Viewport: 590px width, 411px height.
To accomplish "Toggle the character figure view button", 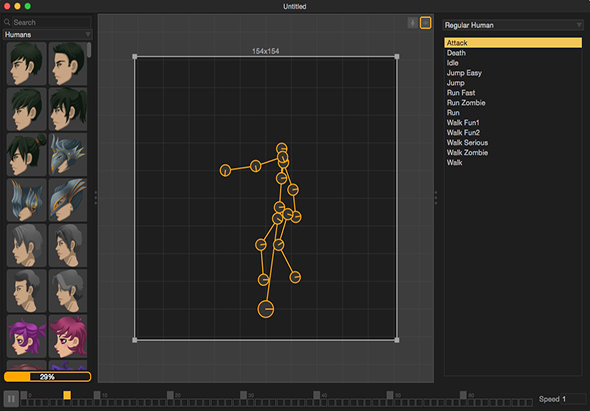I will click(x=412, y=23).
